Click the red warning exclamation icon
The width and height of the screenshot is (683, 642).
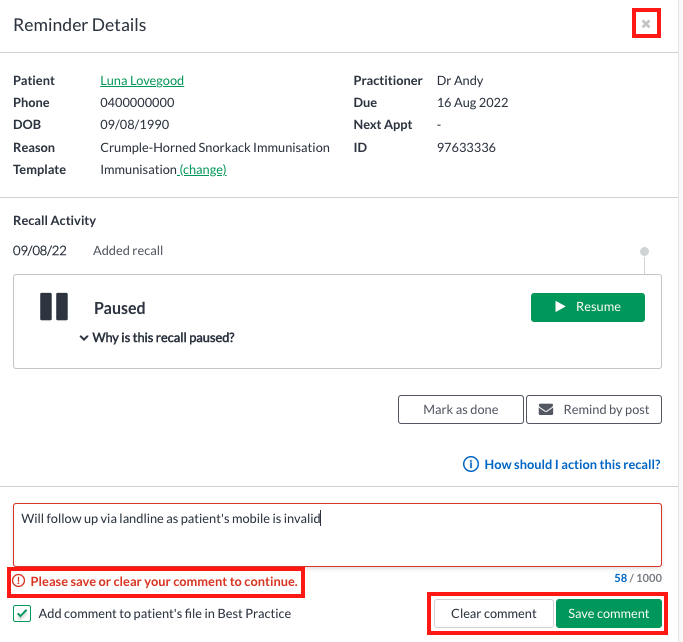coord(19,581)
